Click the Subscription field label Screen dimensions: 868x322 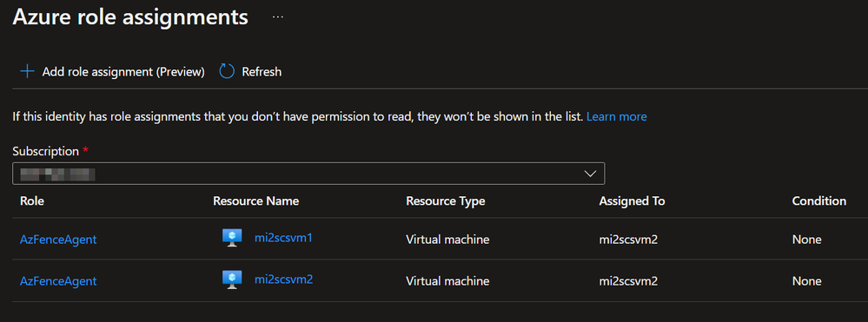[x=45, y=151]
